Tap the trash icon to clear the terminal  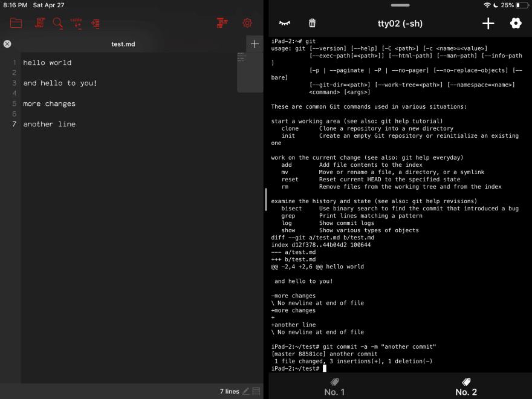[x=312, y=22]
